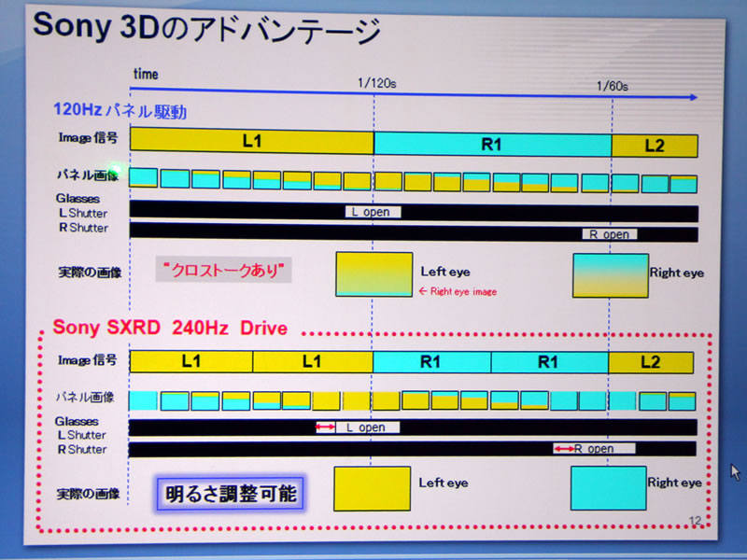Click the 'time' axis label
The width and height of the screenshot is (747, 560).
[146, 75]
